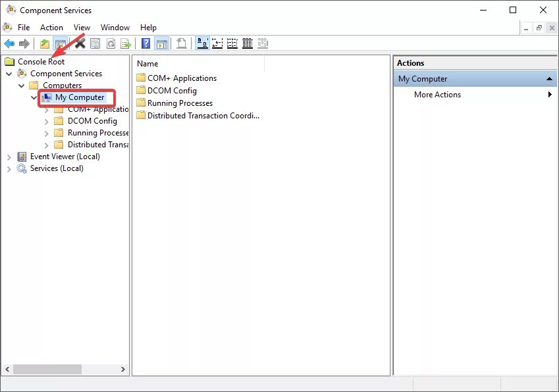Click COM+ Applications text in list pane

point(182,78)
